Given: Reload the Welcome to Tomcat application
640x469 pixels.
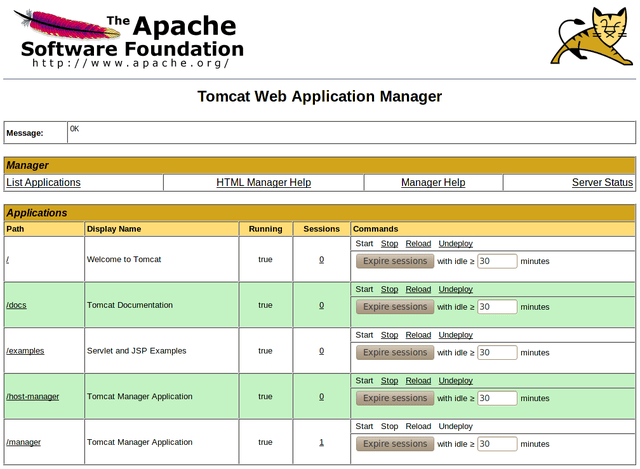Looking at the screenshot, I should [x=418, y=244].
